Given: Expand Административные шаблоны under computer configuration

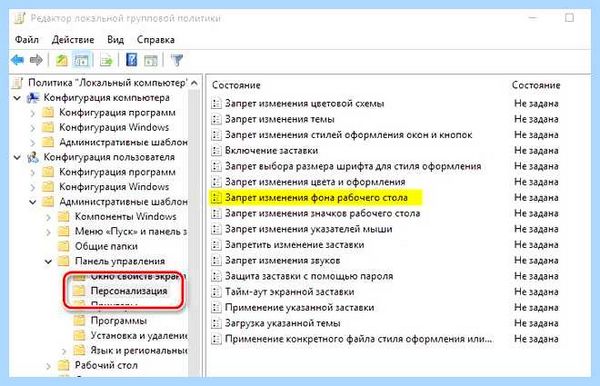Looking at the screenshot, I should point(33,143).
